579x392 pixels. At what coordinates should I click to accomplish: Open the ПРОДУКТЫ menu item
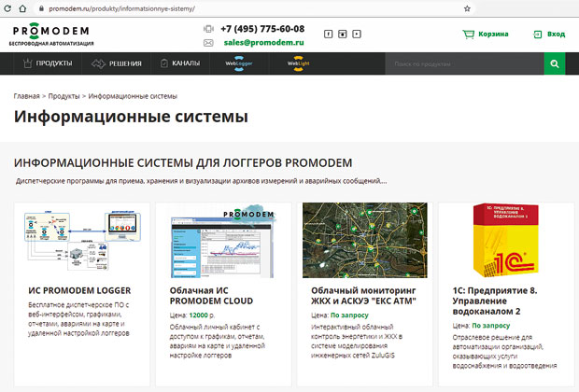pos(48,63)
